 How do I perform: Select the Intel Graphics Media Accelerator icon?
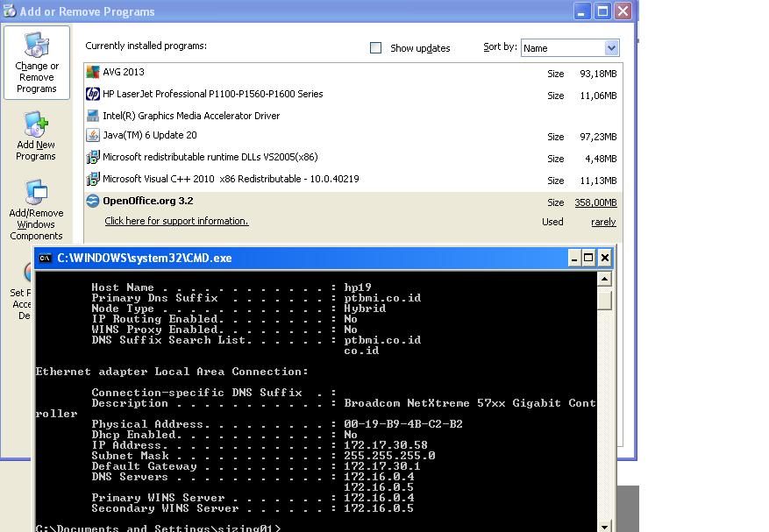tap(93, 116)
